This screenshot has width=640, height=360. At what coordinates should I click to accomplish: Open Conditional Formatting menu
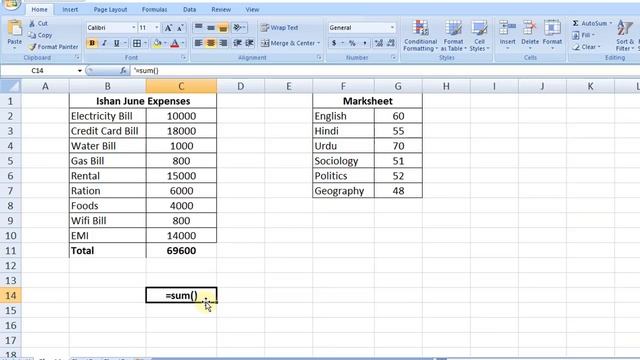pos(420,36)
